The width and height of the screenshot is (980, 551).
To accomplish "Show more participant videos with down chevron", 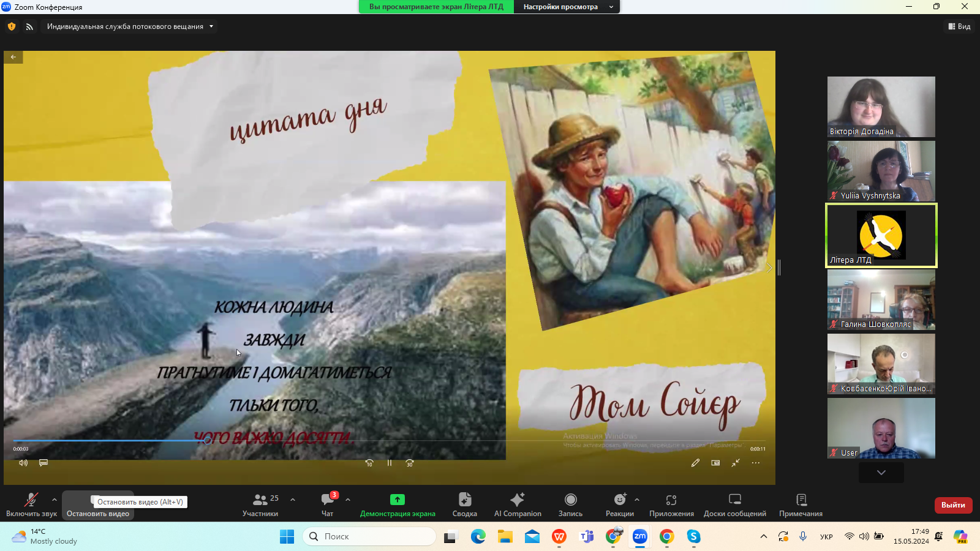I will pyautogui.click(x=881, y=472).
